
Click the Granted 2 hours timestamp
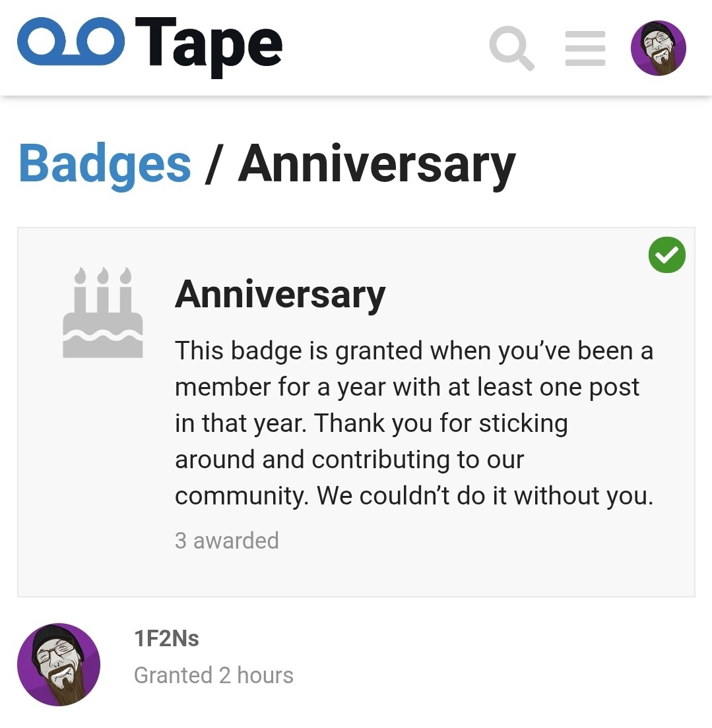(x=213, y=675)
